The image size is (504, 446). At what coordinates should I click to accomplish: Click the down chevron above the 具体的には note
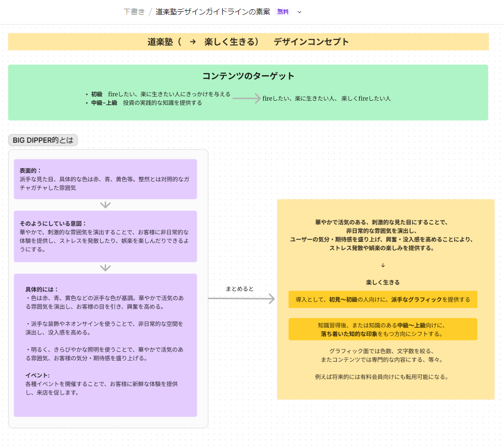pyautogui.click(x=105, y=268)
